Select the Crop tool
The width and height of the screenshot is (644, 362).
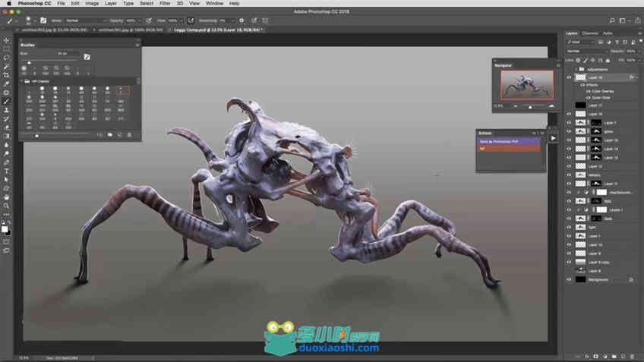point(6,75)
